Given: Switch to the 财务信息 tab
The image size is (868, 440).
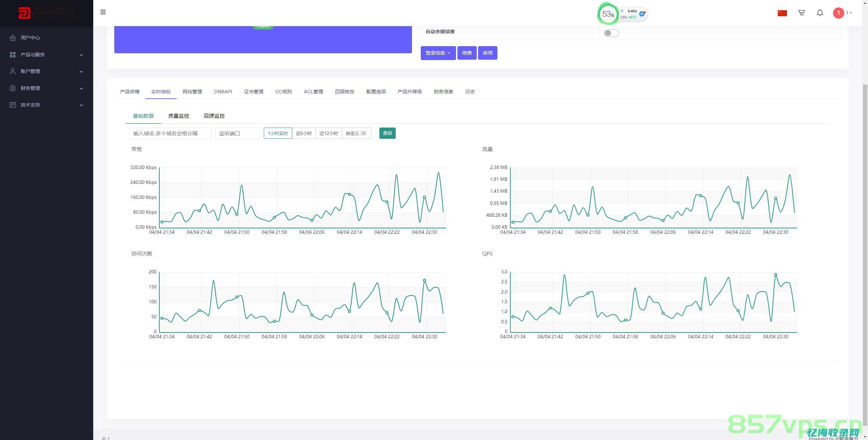Looking at the screenshot, I should [x=443, y=92].
